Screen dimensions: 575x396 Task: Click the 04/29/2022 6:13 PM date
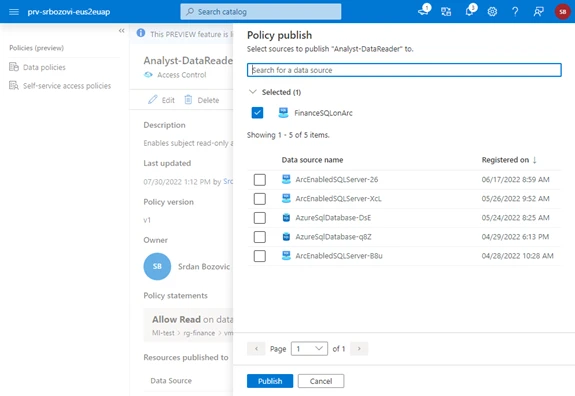click(515, 236)
